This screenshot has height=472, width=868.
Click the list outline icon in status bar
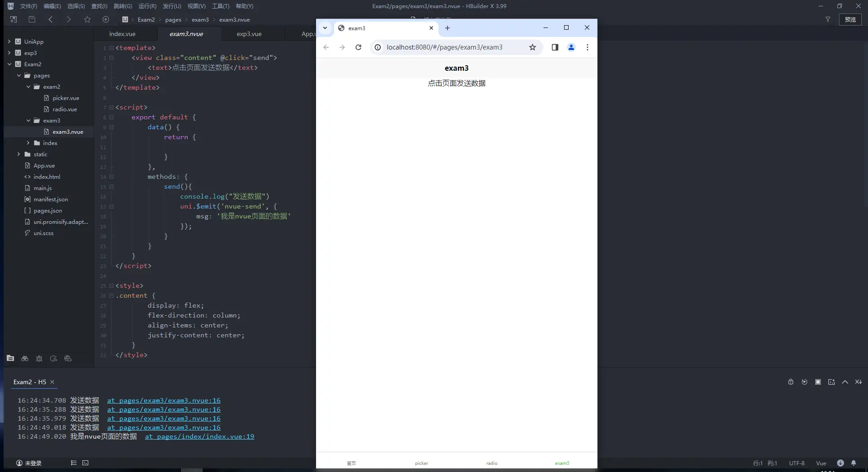tap(74, 463)
